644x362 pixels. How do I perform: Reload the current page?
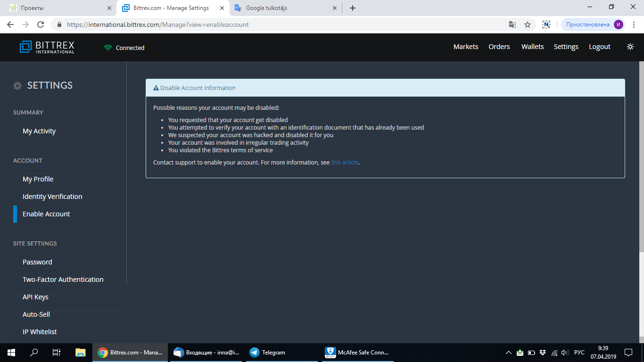point(41,25)
